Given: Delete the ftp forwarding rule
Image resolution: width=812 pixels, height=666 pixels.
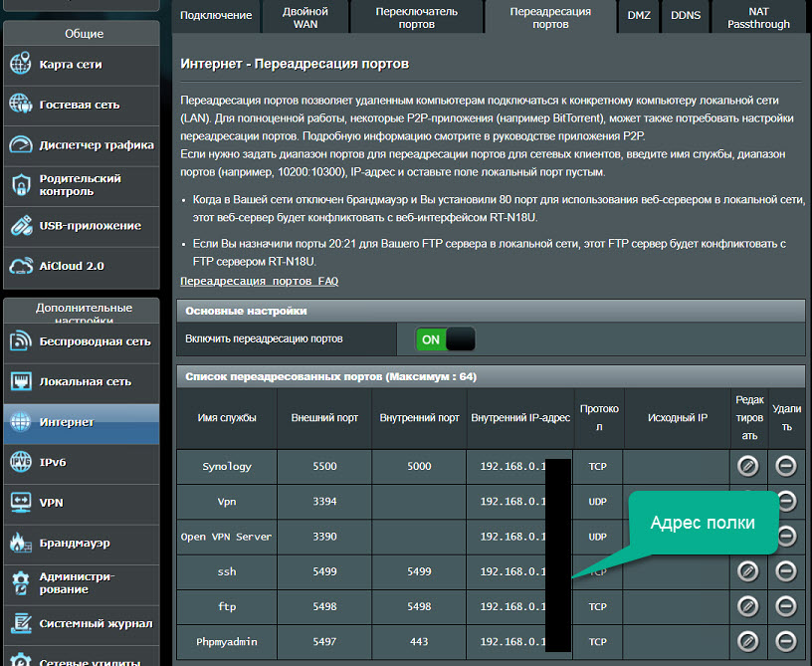Looking at the screenshot, I should click(785, 606).
